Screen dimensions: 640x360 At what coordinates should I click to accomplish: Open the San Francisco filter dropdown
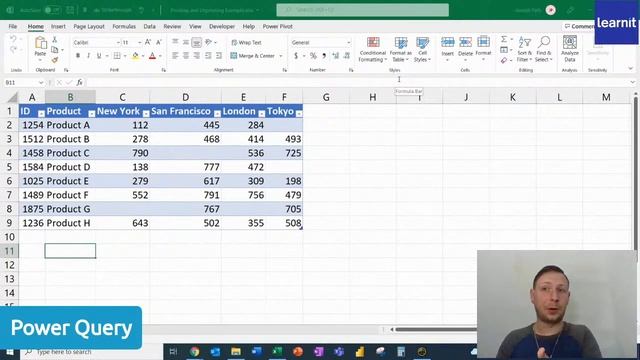click(217, 114)
